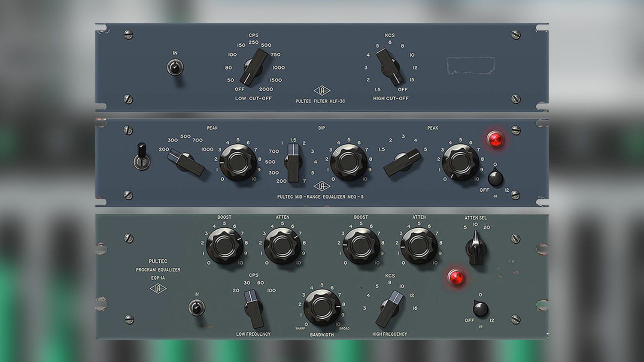Adjust the MEQ-5 low peak boost knob
The width and height of the screenshot is (644, 362).
pyautogui.click(x=237, y=162)
